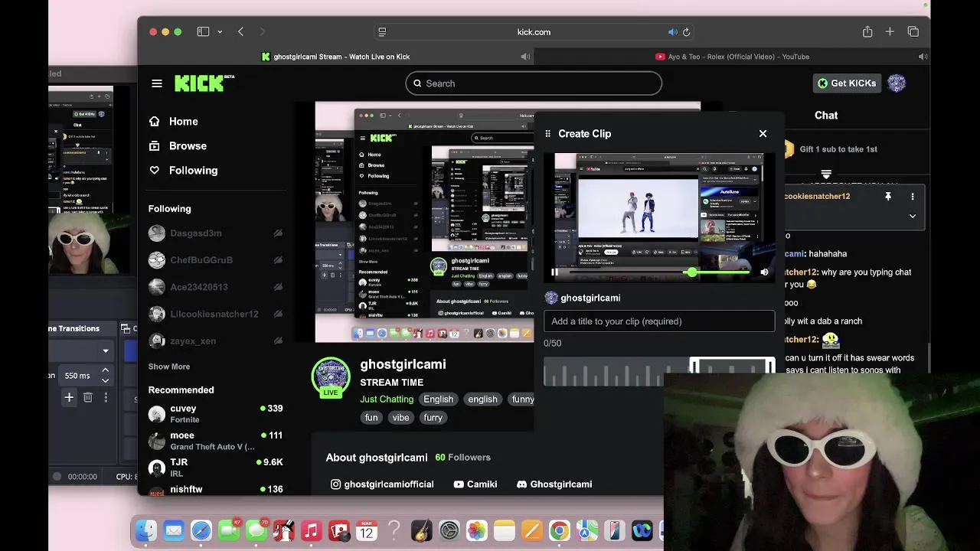Open followed channel ChefBuGGruB
This screenshot has height=551, width=980.
coord(215,260)
